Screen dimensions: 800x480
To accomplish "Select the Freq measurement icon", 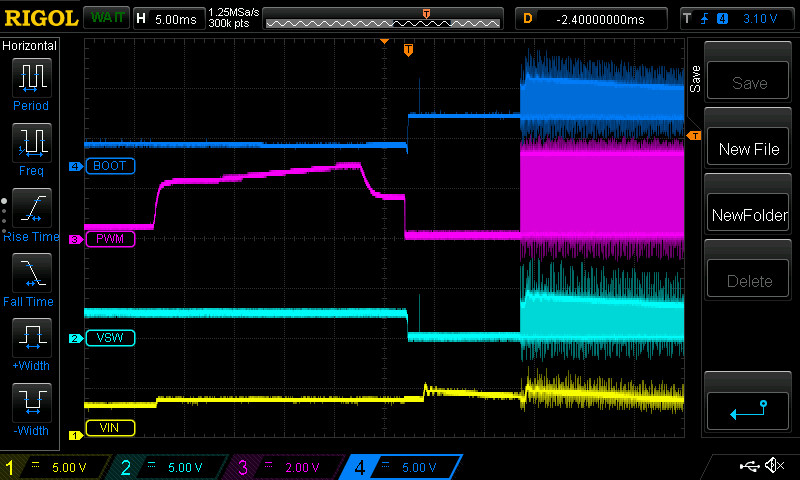I will pos(32,143).
